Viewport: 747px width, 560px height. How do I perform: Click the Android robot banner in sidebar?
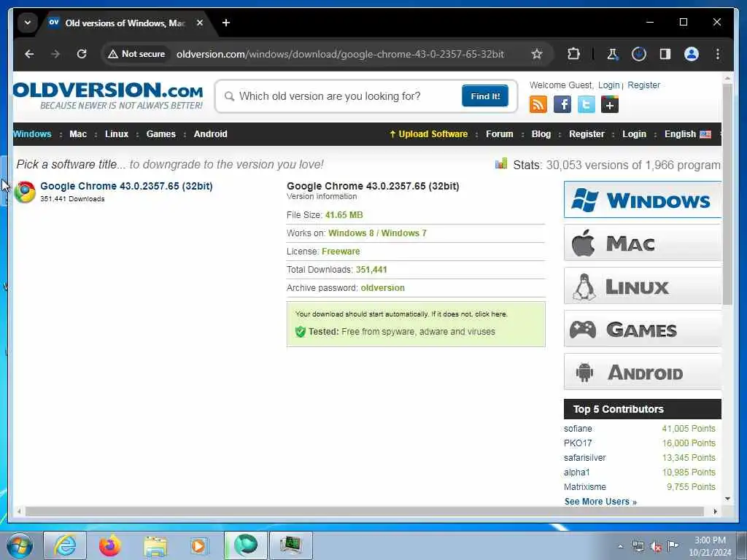click(x=643, y=372)
